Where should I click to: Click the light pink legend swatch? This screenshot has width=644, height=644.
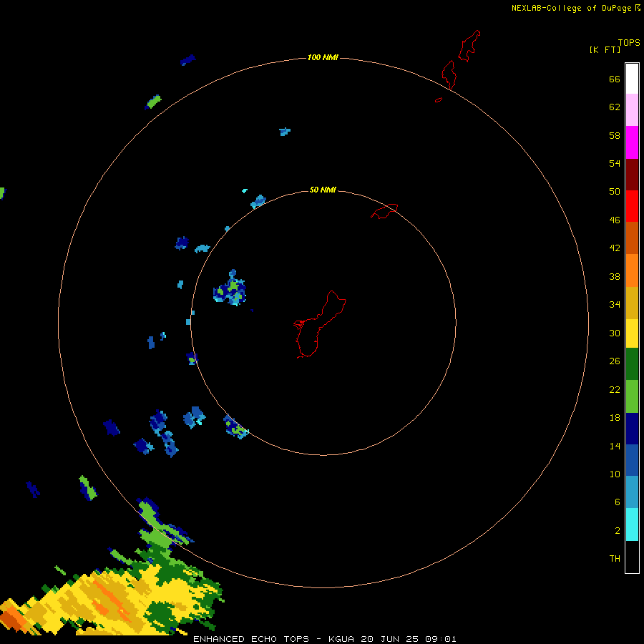click(632, 109)
